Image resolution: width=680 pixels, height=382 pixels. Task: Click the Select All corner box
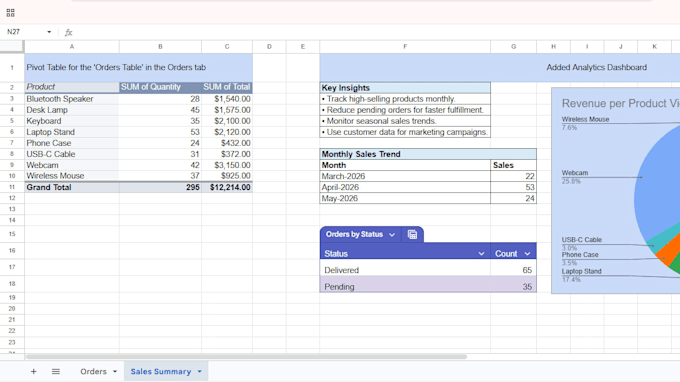(x=12, y=46)
